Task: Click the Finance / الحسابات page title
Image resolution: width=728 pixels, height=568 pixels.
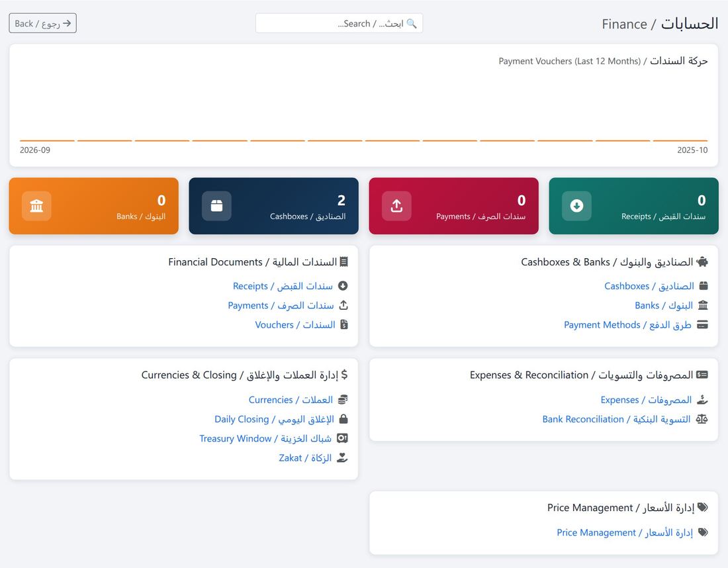Action: click(660, 24)
